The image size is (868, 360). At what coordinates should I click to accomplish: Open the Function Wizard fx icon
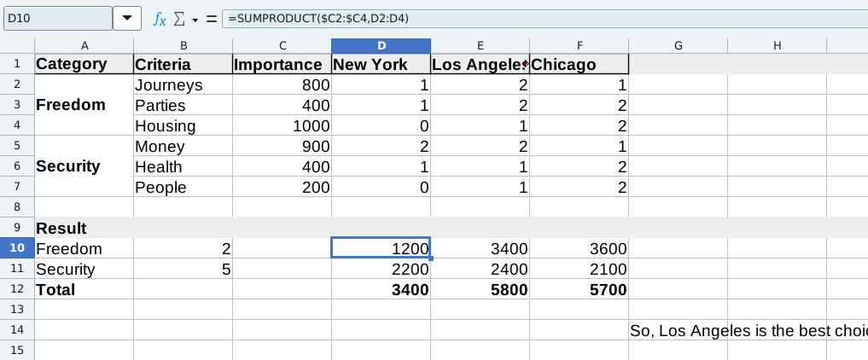pyautogui.click(x=160, y=19)
